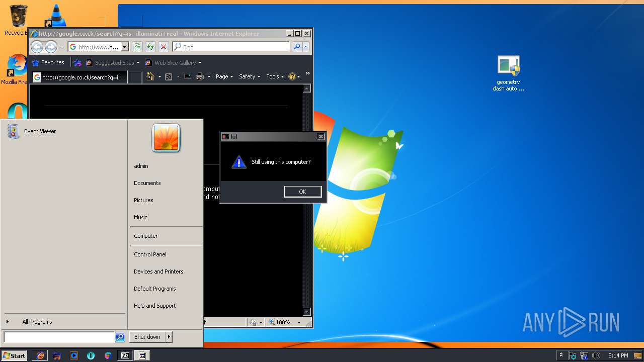
Task: Click the Shut down button
Action: [147, 337]
